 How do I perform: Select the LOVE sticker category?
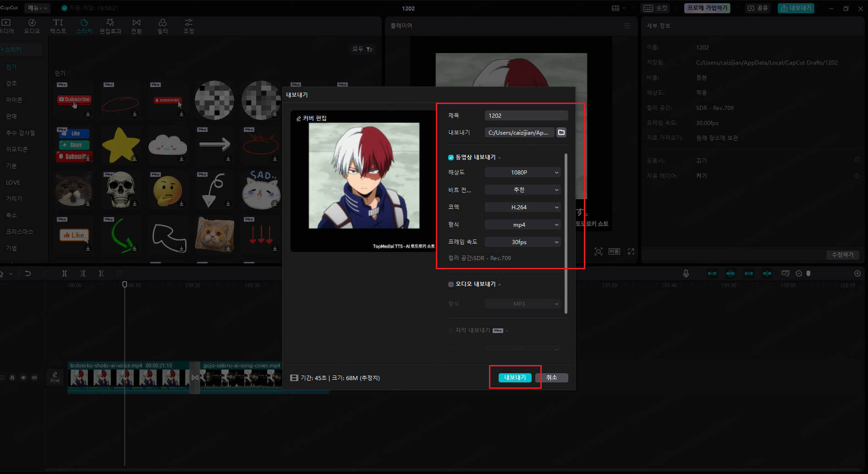coord(13,182)
